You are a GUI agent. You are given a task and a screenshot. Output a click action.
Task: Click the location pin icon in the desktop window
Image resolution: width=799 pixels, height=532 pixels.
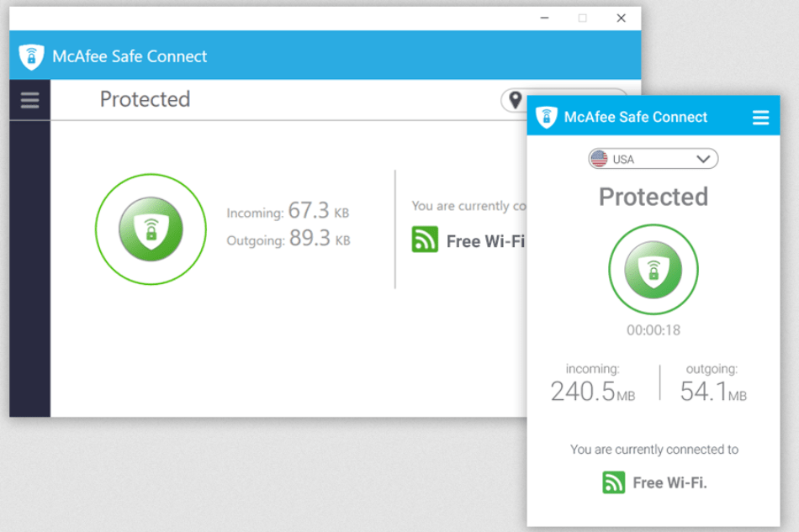pyautogui.click(x=516, y=100)
